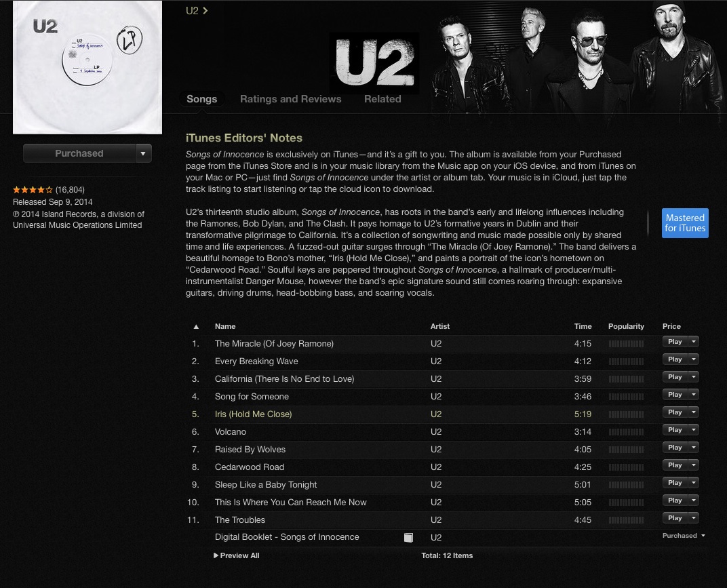
Task: Start Preview All playback
Action: (x=237, y=555)
